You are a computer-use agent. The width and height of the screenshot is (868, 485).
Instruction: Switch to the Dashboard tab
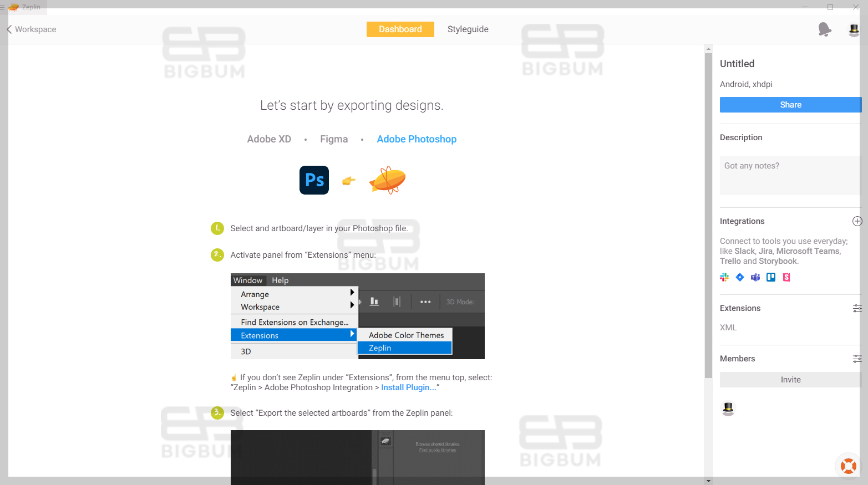(x=400, y=29)
